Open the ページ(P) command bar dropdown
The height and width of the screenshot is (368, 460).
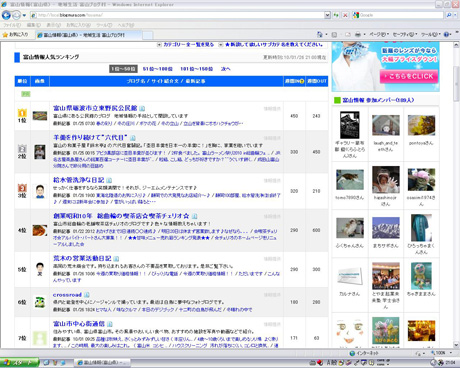tap(379, 34)
